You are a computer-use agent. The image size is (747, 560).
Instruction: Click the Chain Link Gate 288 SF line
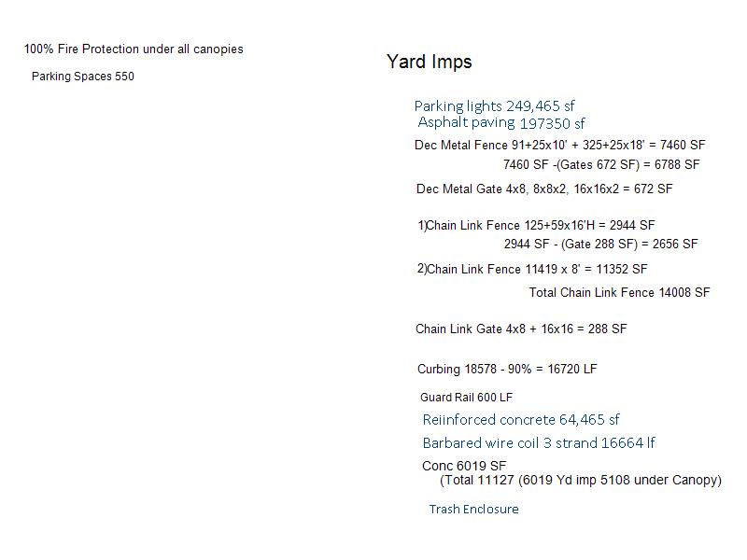click(x=521, y=329)
